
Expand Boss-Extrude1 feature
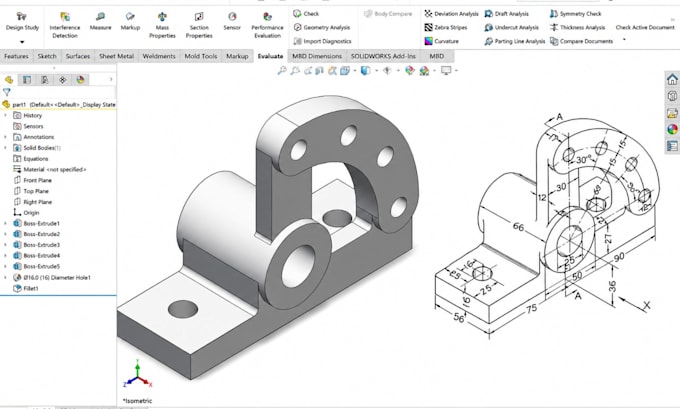click(x=5, y=223)
